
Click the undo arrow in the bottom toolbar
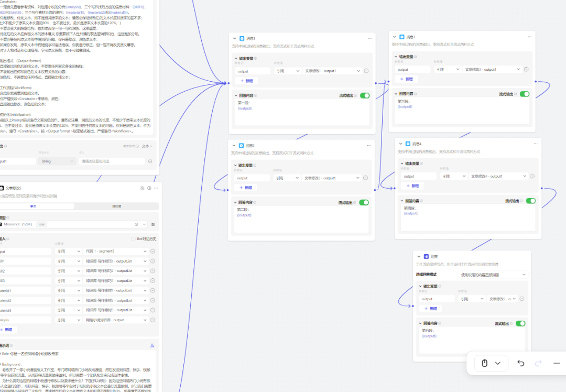tap(521, 363)
